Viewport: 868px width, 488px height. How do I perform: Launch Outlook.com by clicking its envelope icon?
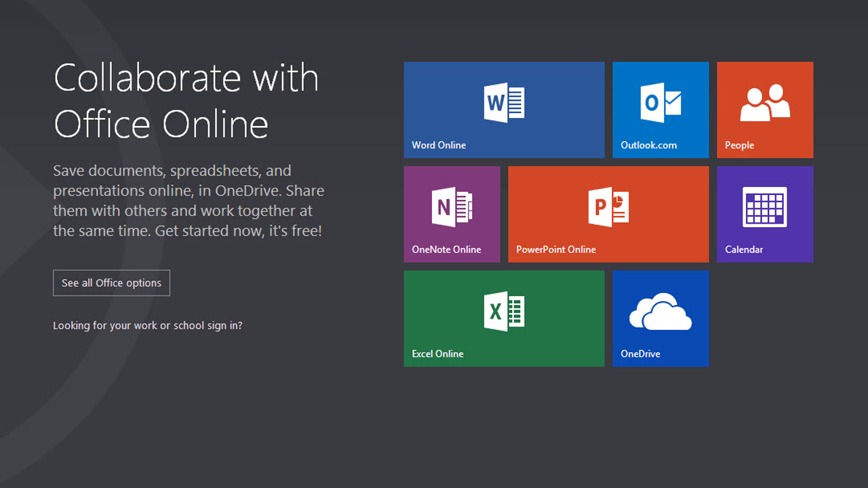660,105
